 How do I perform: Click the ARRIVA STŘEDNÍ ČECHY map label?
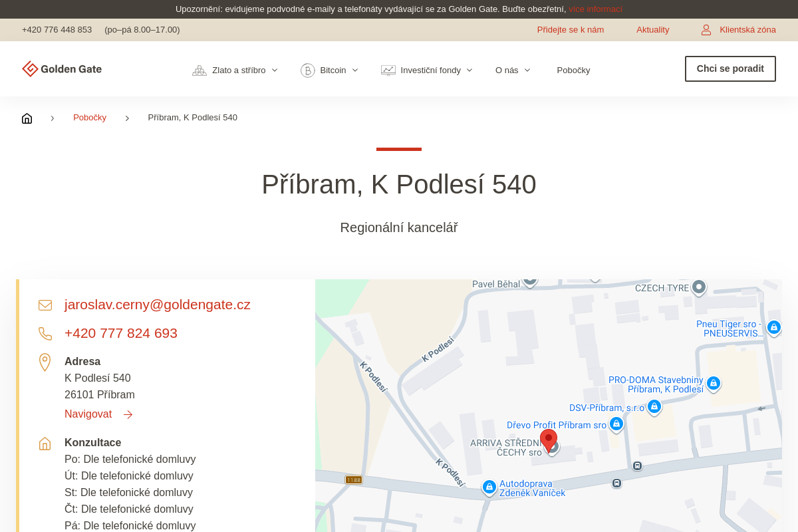point(506,448)
